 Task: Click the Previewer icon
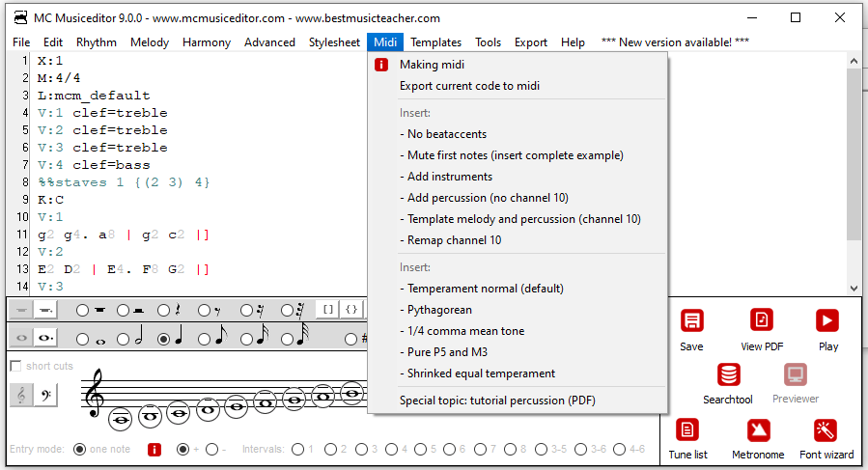click(796, 374)
